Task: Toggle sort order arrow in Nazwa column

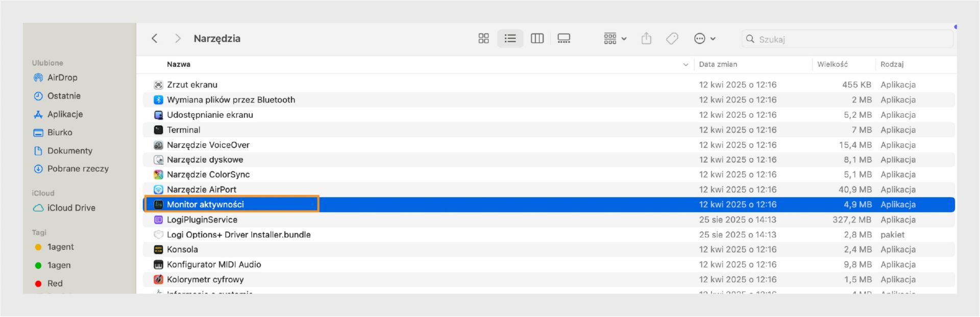Action: pos(685,65)
